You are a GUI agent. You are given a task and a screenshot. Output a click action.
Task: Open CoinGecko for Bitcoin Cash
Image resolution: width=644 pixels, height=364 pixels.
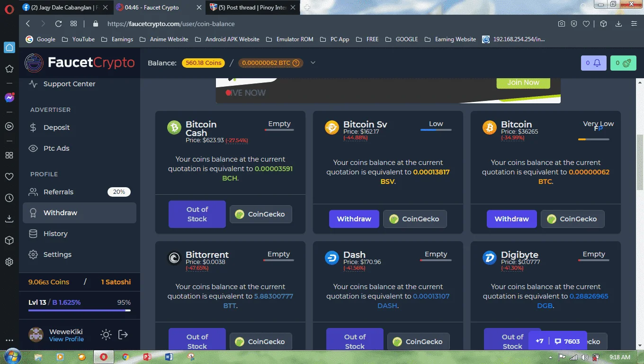click(260, 214)
